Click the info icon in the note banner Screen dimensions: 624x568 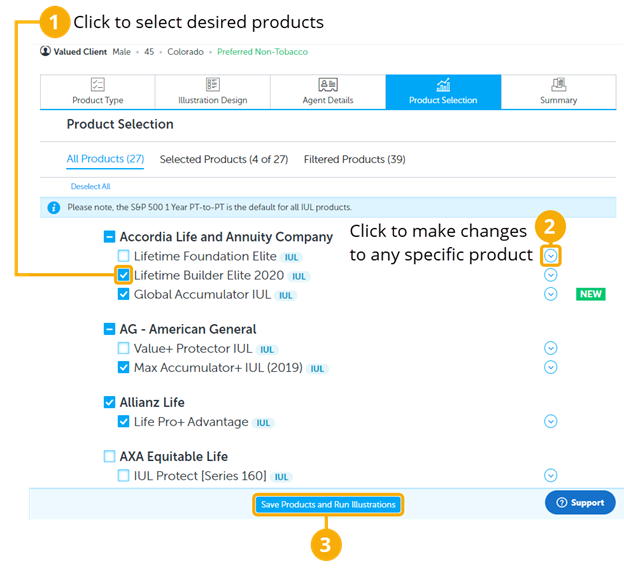(54, 207)
